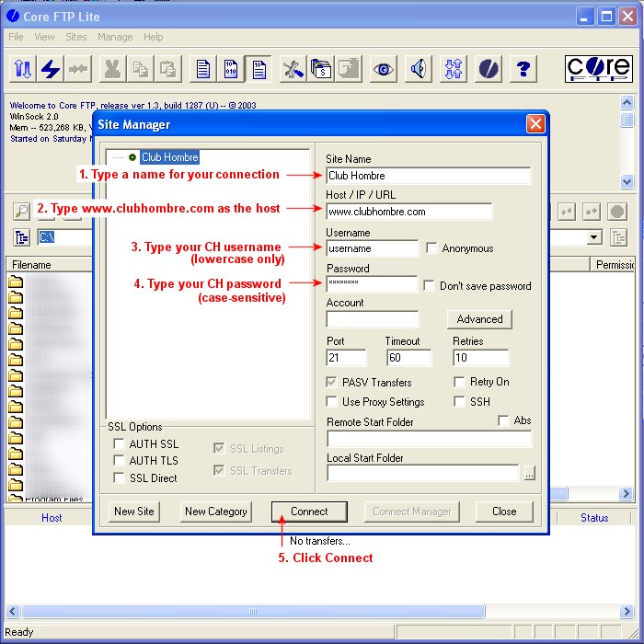
Task: Click the Remote Start Folder field
Action: 429,439
